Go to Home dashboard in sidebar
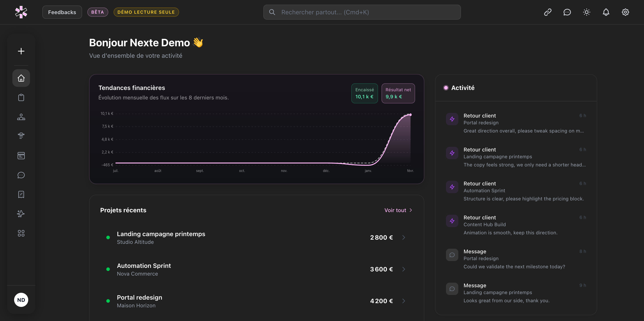644x321 pixels. [21, 78]
